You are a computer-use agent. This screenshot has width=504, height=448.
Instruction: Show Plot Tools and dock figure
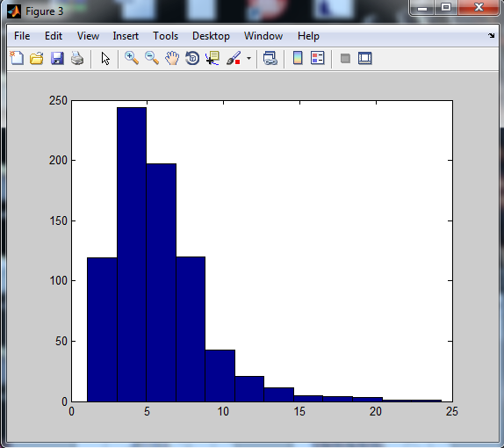365,59
